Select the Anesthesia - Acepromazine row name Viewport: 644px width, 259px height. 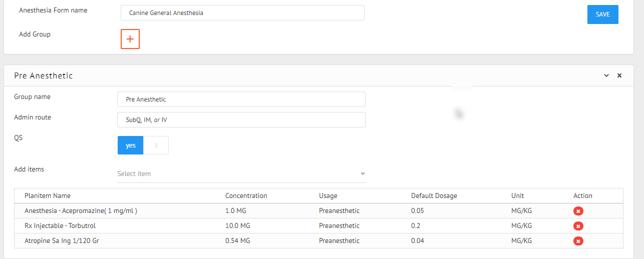click(x=81, y=211)
